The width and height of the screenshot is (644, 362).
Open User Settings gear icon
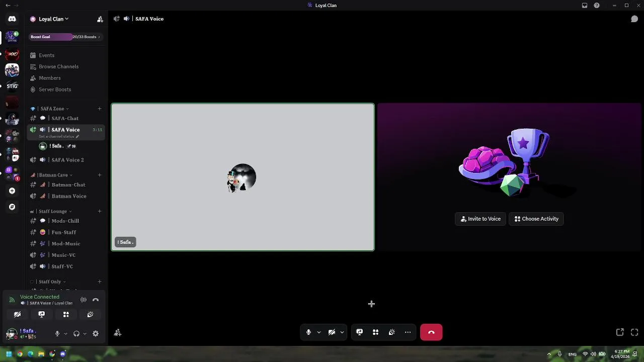(x=96, y=333)
